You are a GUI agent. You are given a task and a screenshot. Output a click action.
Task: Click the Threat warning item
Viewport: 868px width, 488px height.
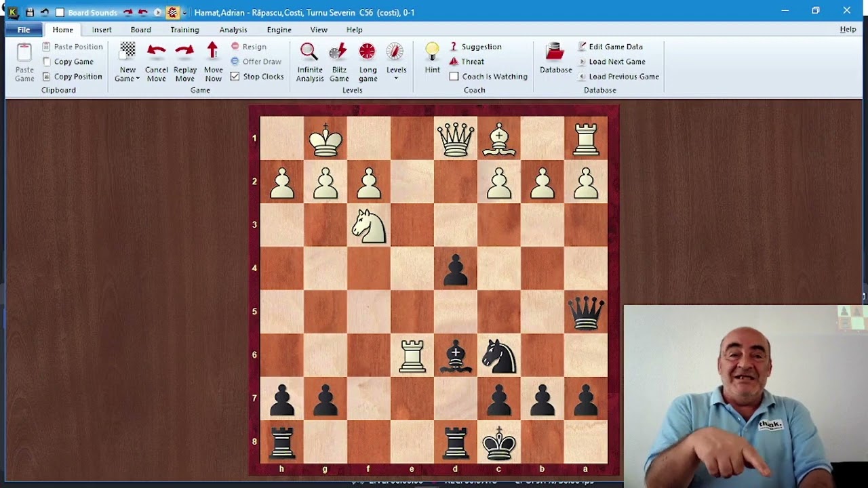pyautogui.click(x=467, y=62)
